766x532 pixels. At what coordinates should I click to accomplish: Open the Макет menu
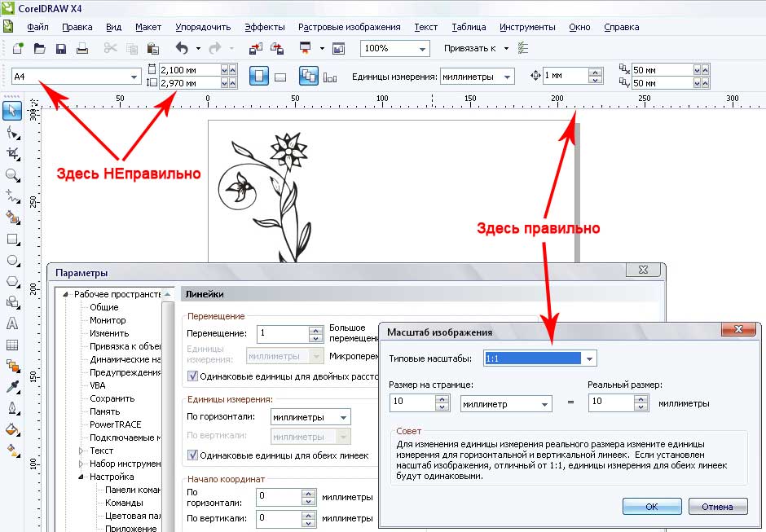(x=148, y=28)
